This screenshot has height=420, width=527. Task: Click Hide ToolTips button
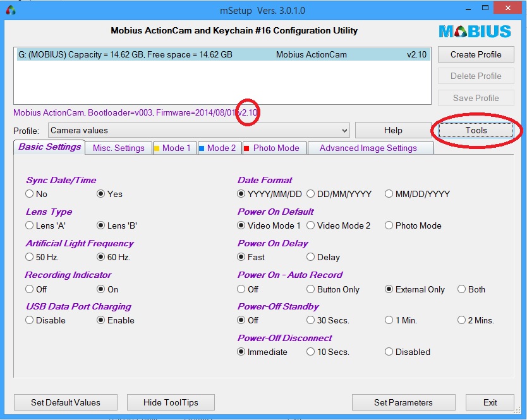tap(171, 402)
